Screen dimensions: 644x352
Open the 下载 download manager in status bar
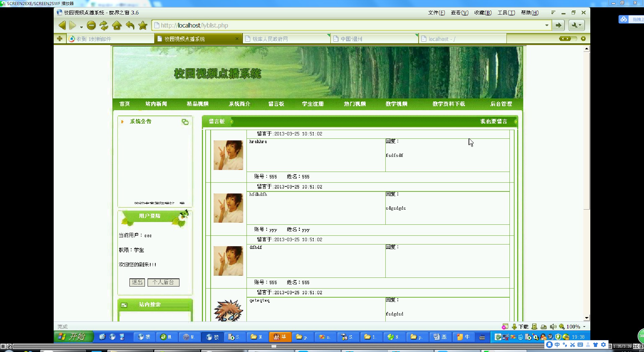click(520, 326)
